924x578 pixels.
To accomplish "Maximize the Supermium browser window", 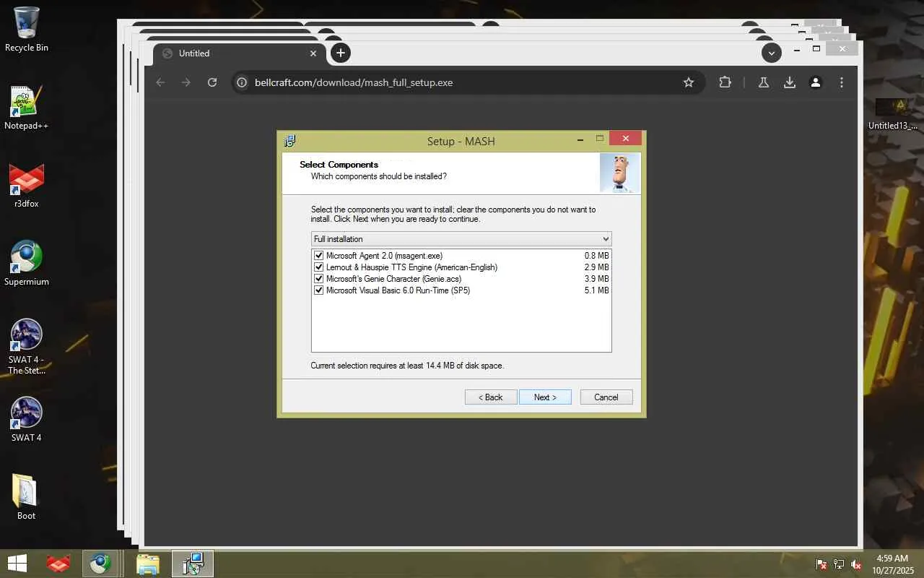I will [816, 49].
